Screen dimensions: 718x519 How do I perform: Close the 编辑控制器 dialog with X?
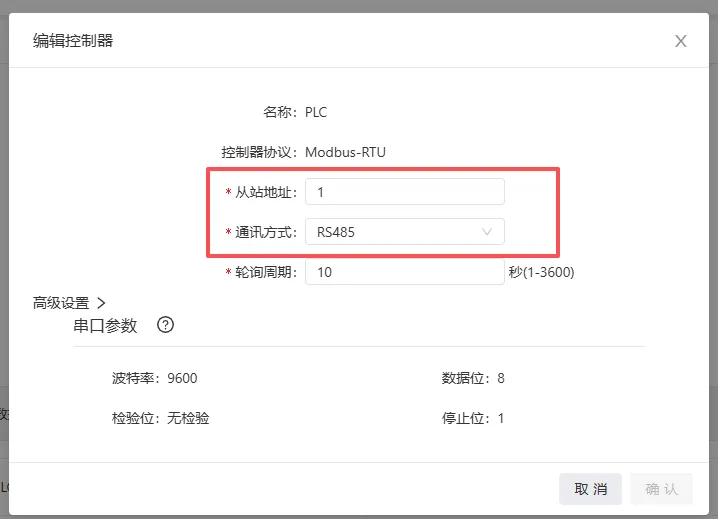click(680, 41)
